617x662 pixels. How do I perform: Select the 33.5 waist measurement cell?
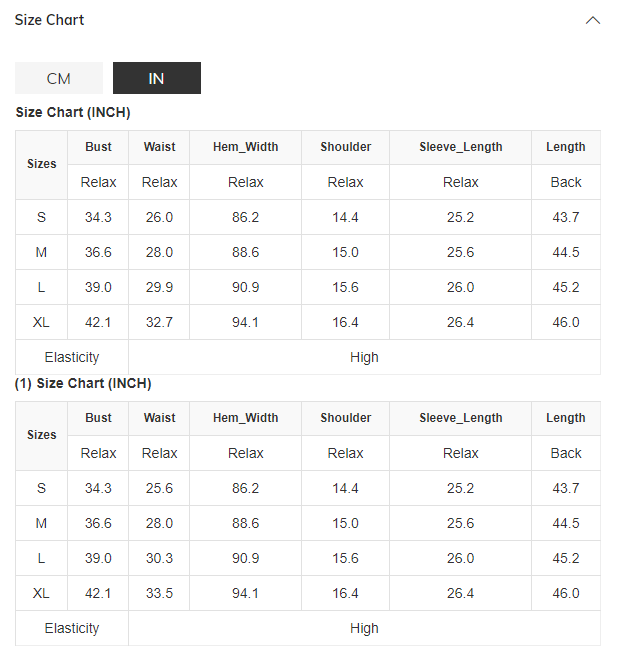(x=159, y=593)
